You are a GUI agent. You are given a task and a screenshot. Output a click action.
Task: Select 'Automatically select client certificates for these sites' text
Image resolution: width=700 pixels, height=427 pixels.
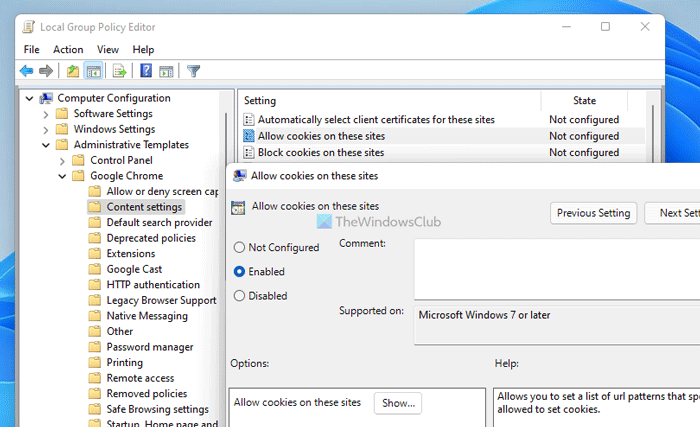coord(376,120)
